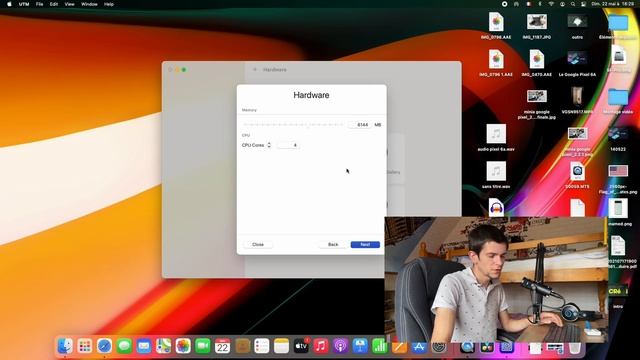Click the Back button in Hardware dialog
Image resolution: width=640 pixels, height=360 pixels.
coord(333,244)
